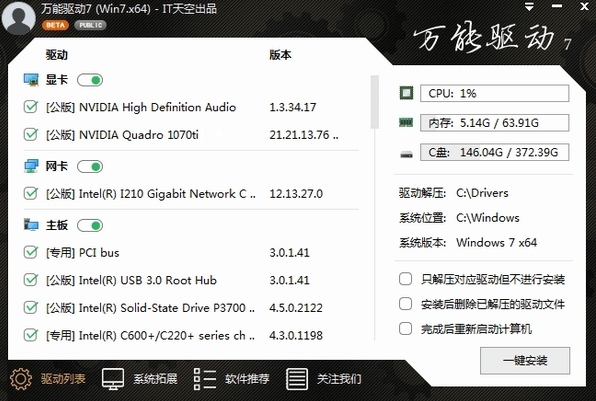Enable 安装后删除已解压的驱动文件 option
596x401 pixels.
click(x=406, y=304)
